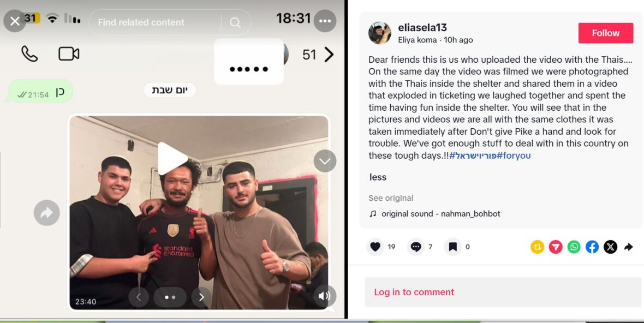
Task: Go to next slide using right arrow
Action: point(201,297)
